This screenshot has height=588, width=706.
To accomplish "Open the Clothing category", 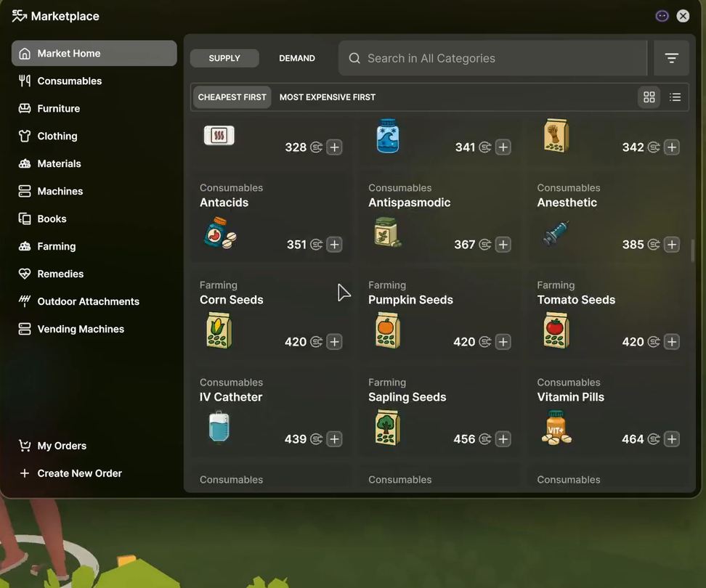I will (x=94, y=136).
